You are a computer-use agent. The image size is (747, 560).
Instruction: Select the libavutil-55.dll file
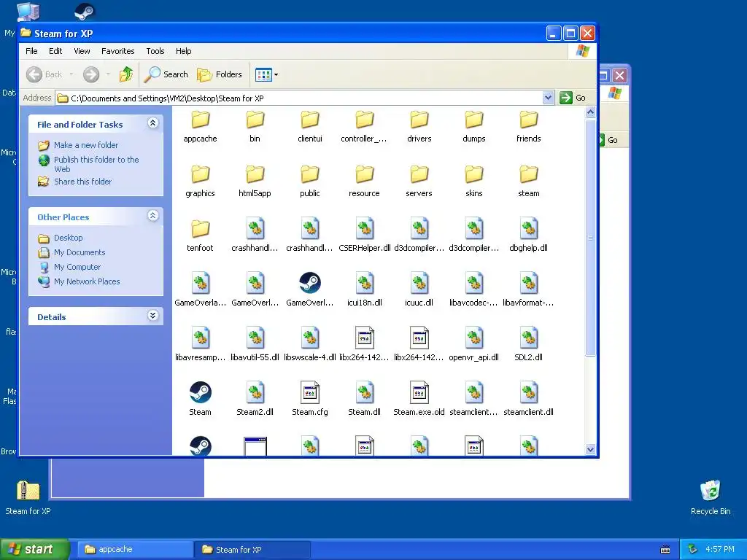click(x=255, y=345)
